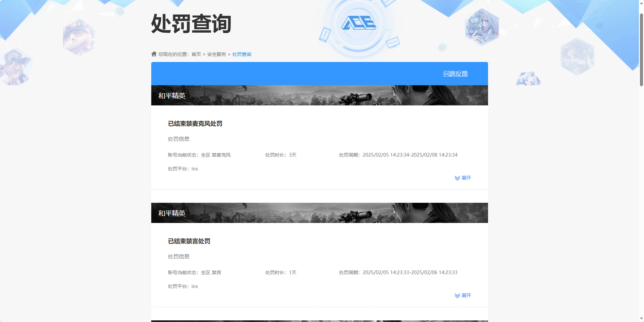Click the anime girl hexagon icon on the right
The image size is (644, 322).
coord(529,79)
